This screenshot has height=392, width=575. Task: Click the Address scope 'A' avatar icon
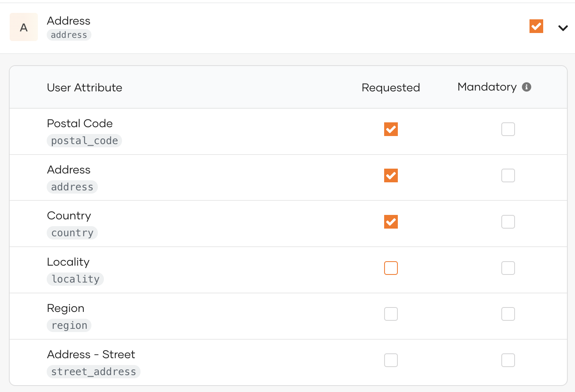tap(24, 27)
